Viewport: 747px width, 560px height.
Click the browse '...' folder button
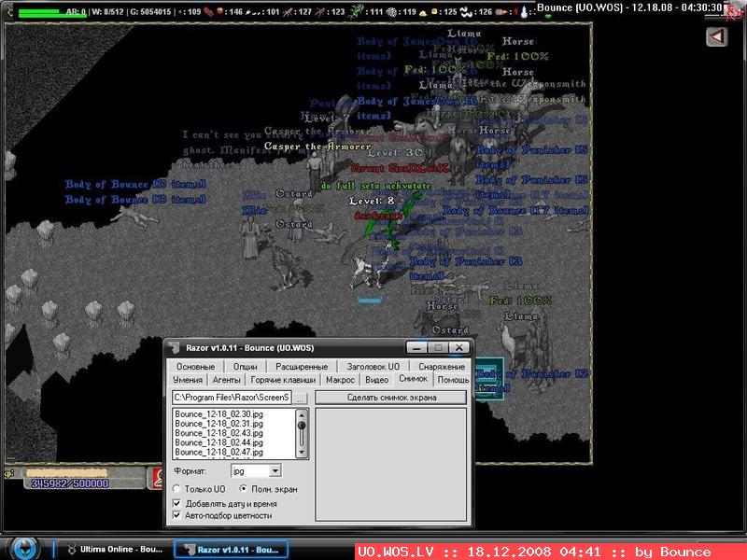[x=300, y=399]
